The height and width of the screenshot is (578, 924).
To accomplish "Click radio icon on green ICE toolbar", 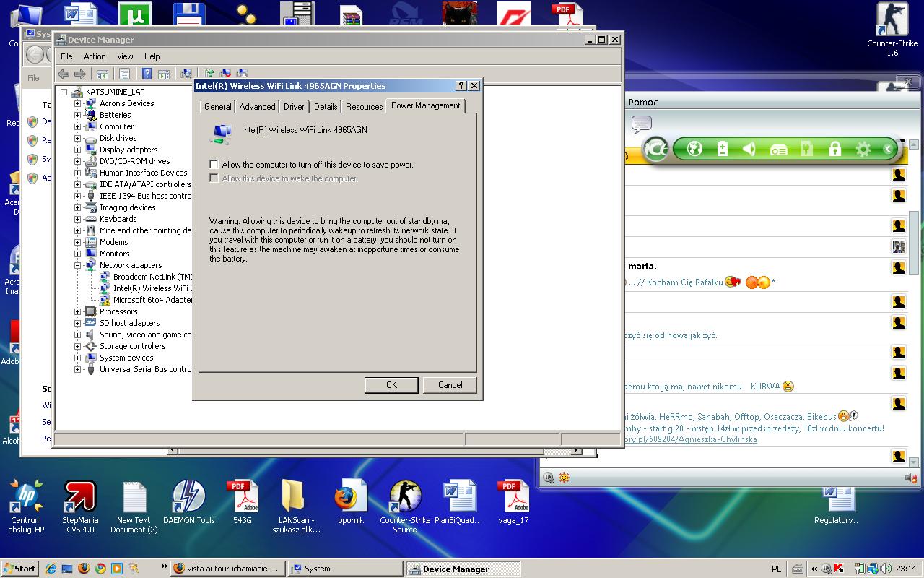I will tap(778, 150).
